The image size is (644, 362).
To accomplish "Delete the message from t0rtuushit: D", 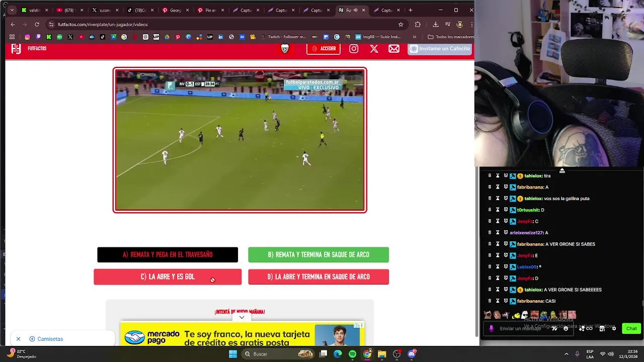I will (490, 210).
